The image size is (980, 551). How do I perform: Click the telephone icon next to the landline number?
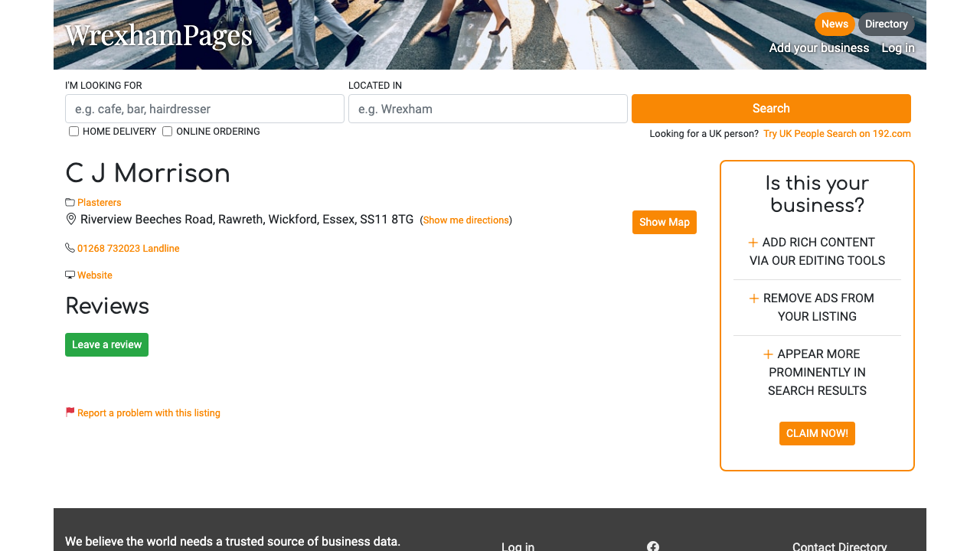pos(70,247)
